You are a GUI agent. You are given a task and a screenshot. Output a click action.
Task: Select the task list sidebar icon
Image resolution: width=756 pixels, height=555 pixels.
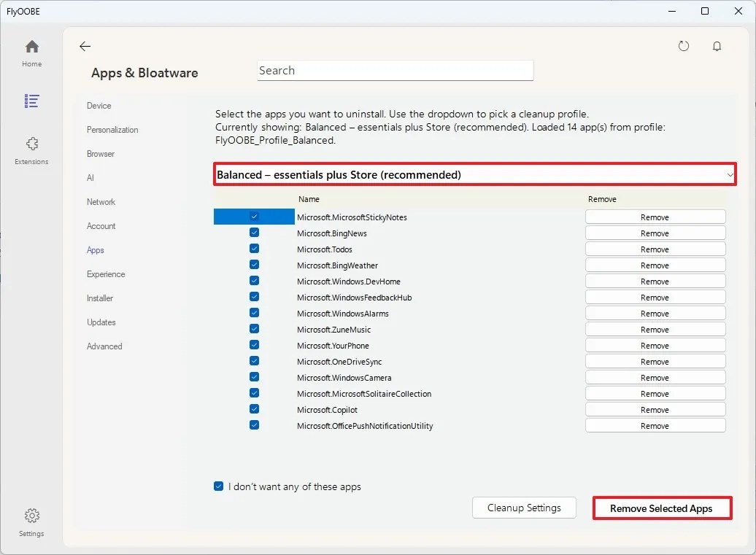tap(31, 101)
